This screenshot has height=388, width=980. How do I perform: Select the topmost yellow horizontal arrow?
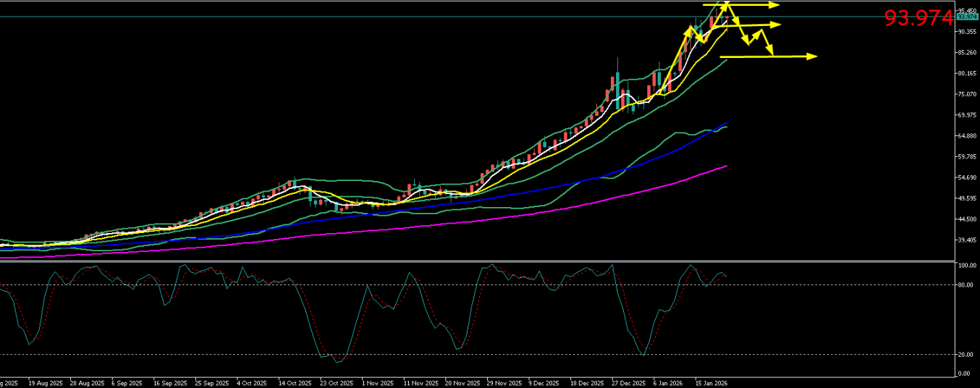(753, 5)
